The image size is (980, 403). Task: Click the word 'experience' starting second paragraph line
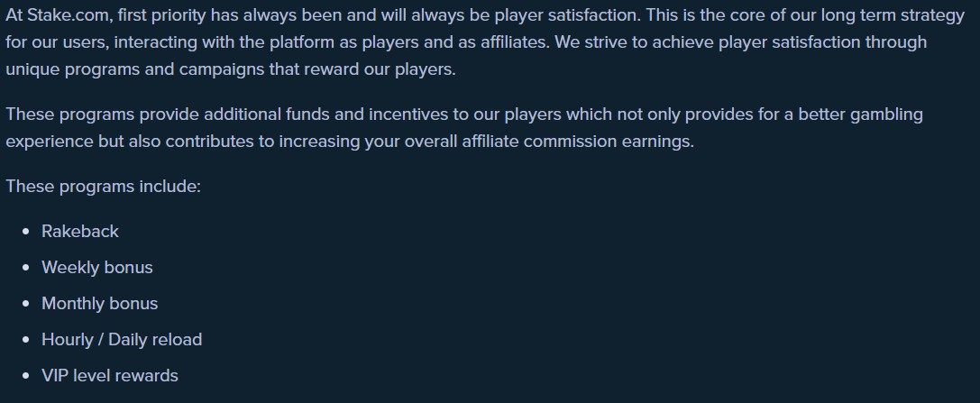coord(50,142)
